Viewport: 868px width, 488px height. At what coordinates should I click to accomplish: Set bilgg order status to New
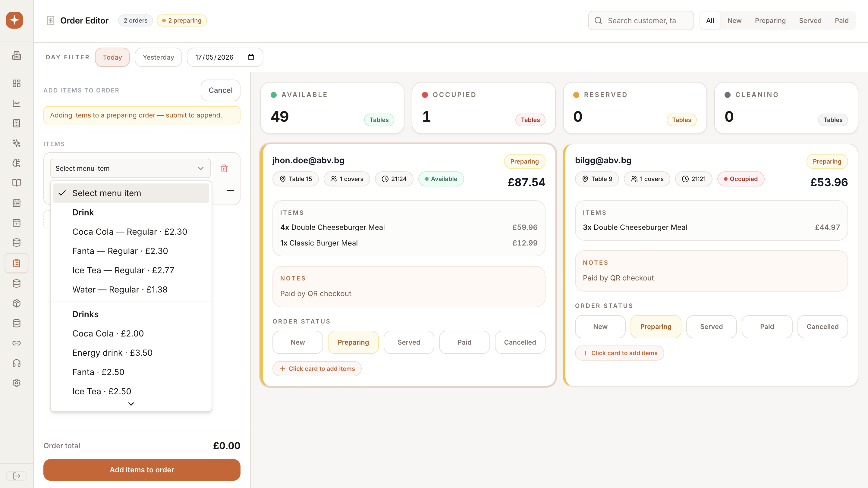tap(600, 327)
